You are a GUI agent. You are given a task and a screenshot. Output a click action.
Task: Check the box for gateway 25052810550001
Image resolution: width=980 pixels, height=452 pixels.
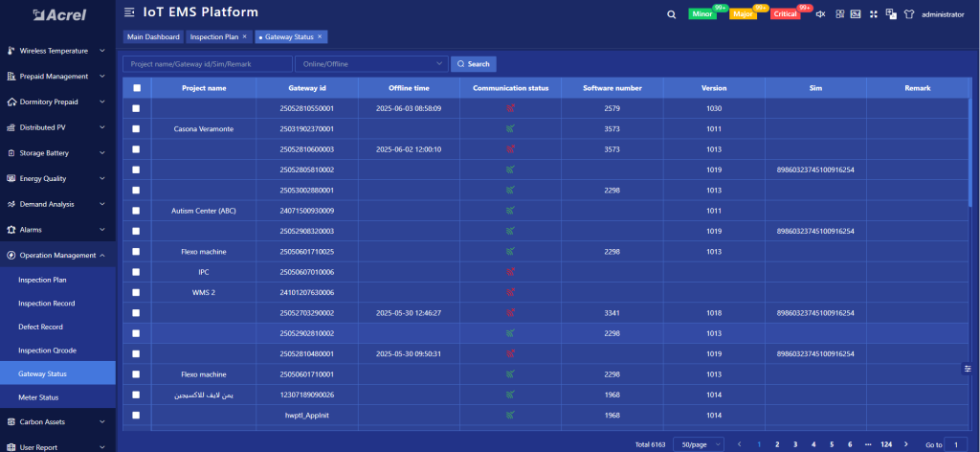coord(136,108)
